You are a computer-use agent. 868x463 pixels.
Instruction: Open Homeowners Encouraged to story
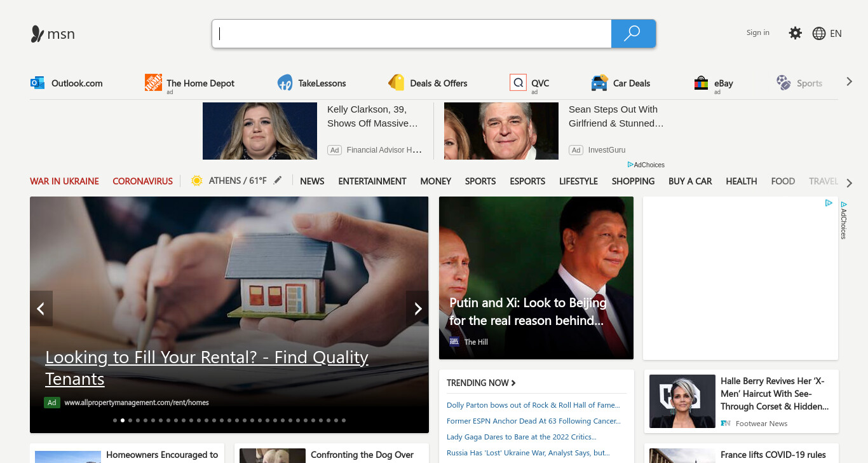point(162,455)
